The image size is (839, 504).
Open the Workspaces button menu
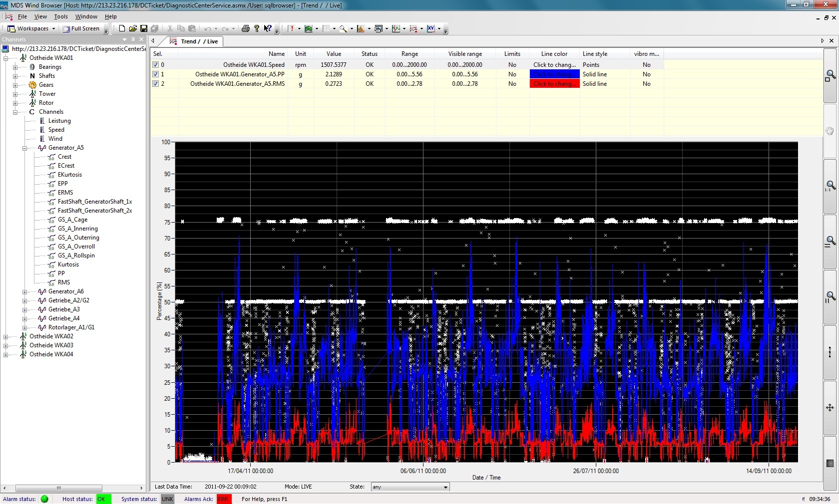[x=31, y=28]
